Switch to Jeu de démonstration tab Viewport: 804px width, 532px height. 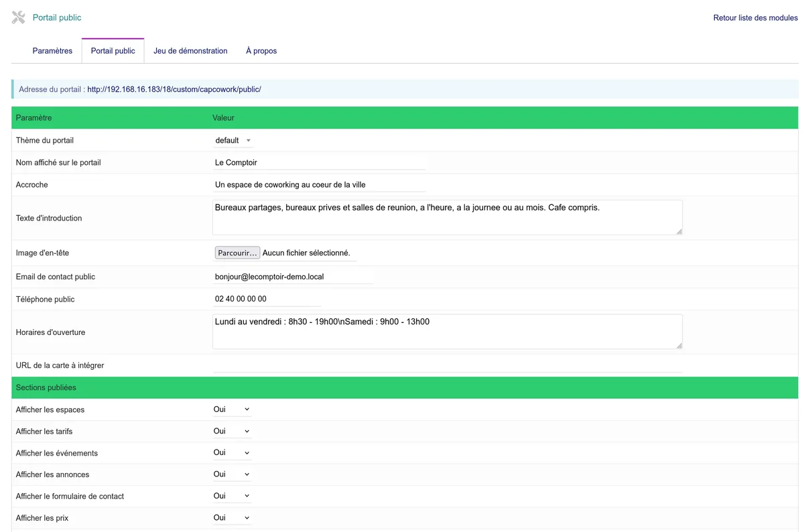(190, 51)
